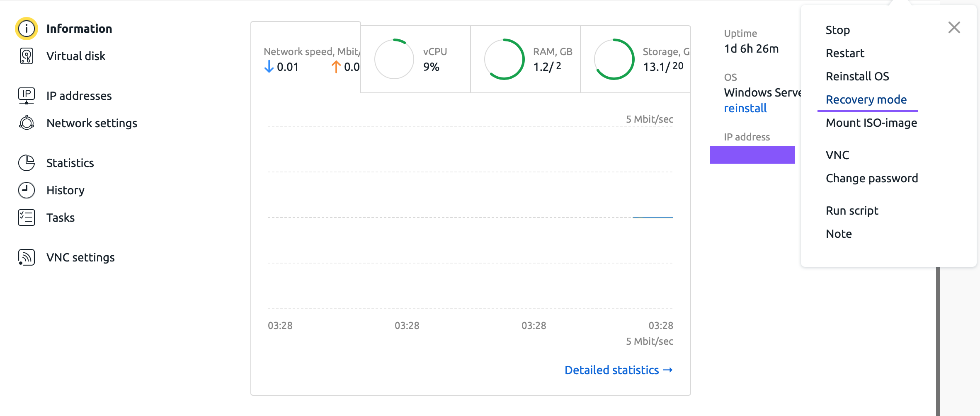
Task: Open VNC from the actions menu
Action: pos(837,155)
